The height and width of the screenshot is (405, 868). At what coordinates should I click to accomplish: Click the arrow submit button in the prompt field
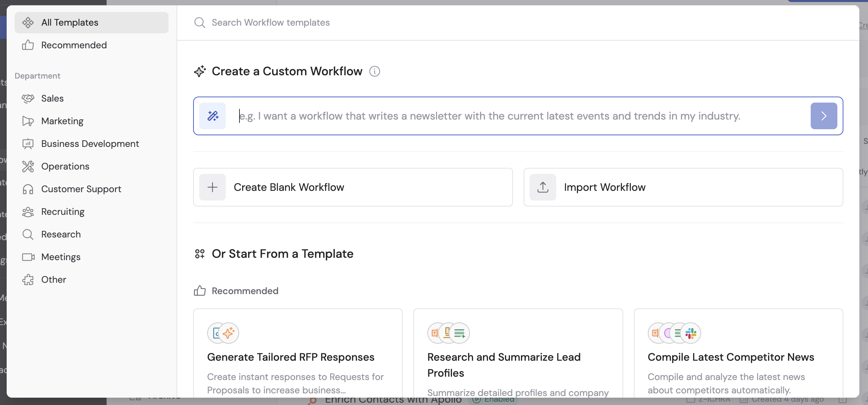824,116
